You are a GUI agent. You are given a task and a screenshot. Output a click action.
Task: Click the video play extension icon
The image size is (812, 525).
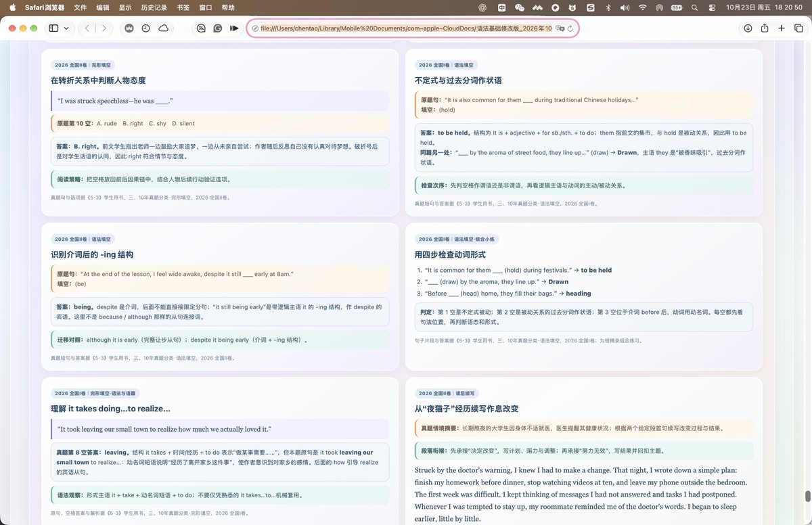pyautogui.click(x=234, y=28)
